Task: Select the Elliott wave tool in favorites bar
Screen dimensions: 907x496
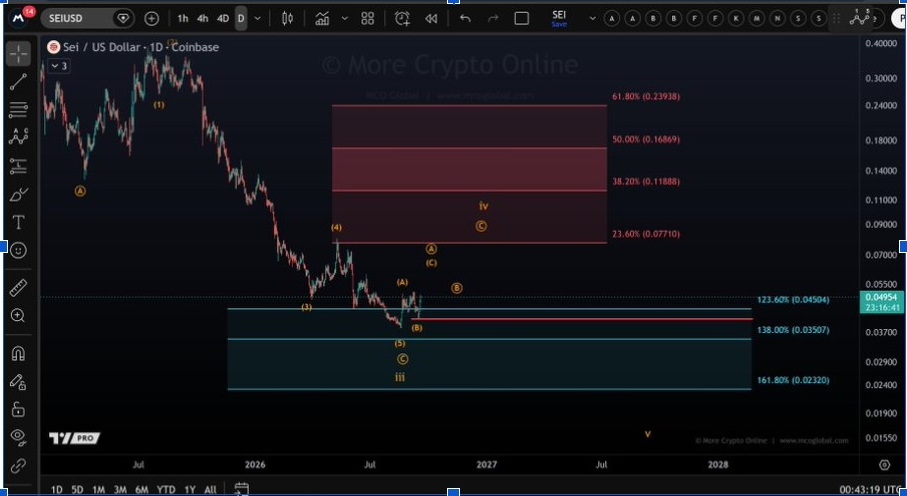Action: [x=860, y=17]
